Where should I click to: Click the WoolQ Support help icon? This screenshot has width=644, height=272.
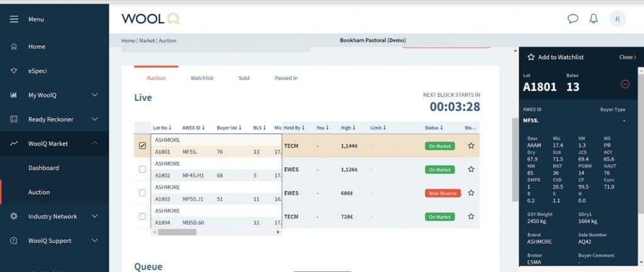click(x=14, y=241)
